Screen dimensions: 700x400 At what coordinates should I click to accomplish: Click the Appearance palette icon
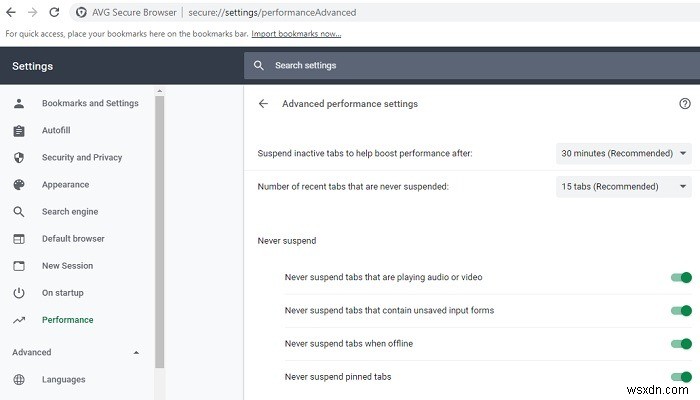18,185
